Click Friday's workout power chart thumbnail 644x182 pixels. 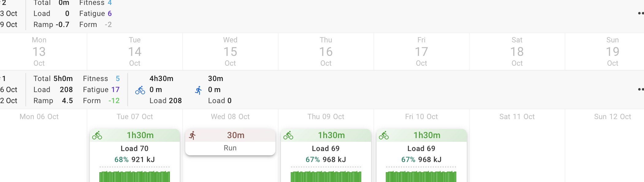(x=421, y=176)
